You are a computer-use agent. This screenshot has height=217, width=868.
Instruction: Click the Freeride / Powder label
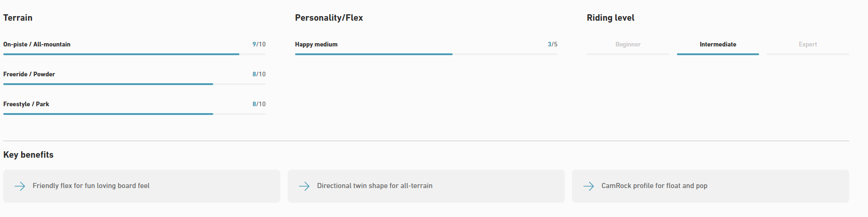pos(29,74)
